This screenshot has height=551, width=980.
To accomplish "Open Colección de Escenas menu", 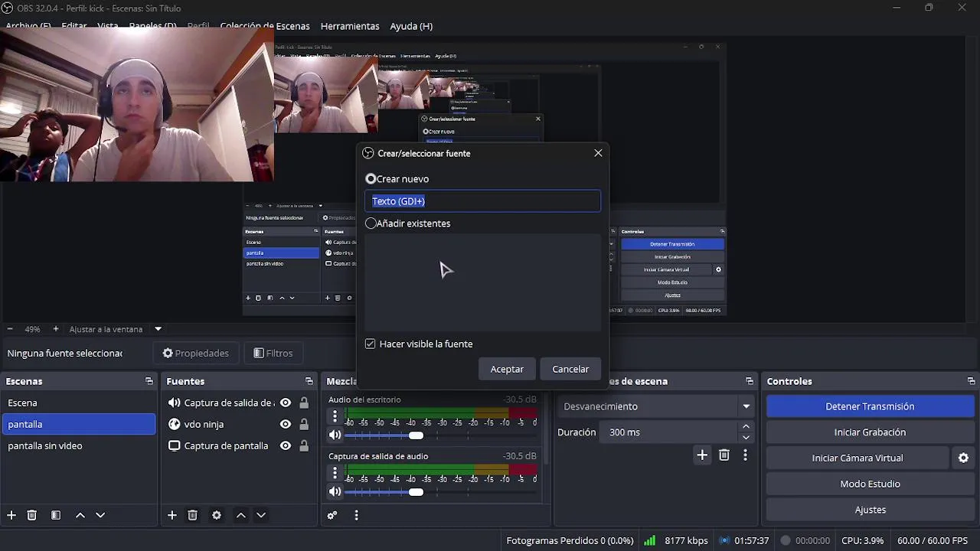I will click(x=265, y=26).
